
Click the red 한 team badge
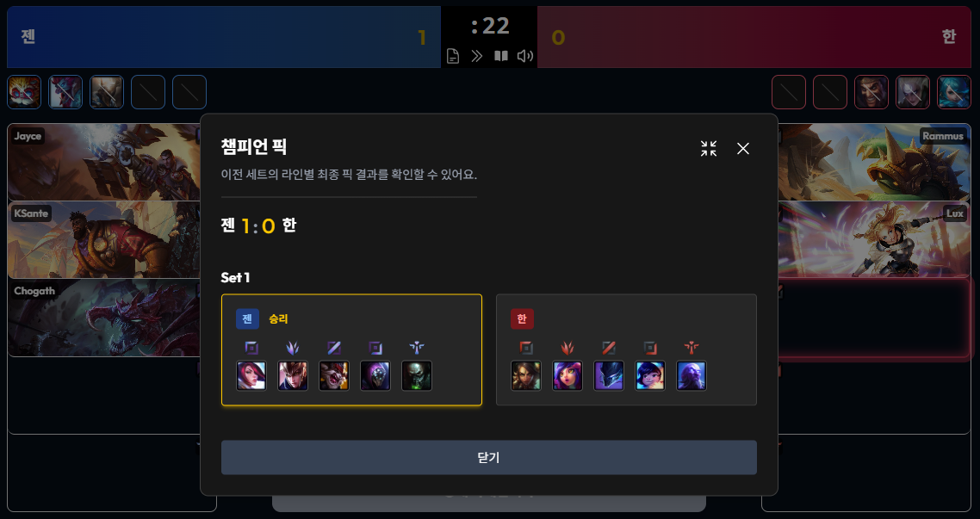coord(522,319)
